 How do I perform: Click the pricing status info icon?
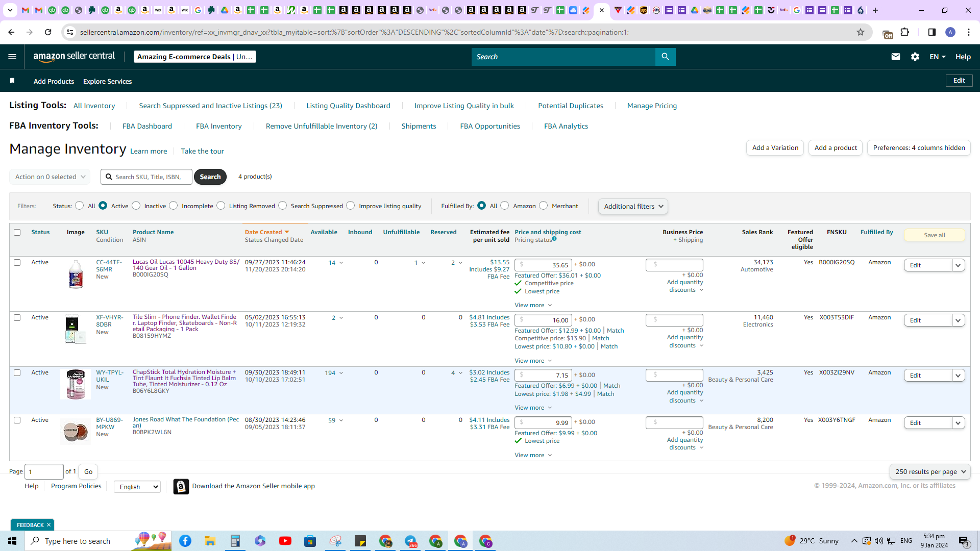point(554,239)
